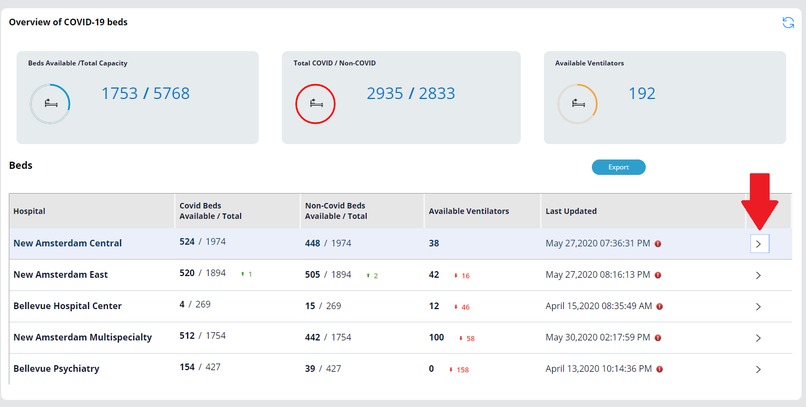Click April 13,2020 10:14:36 PM timestamp
The height and width of the screenshot is (407, 806).
click(599, 368)
